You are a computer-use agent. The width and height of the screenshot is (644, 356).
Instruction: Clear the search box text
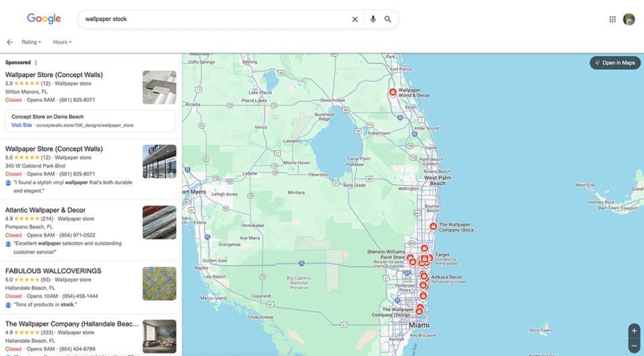click(355, 19)
